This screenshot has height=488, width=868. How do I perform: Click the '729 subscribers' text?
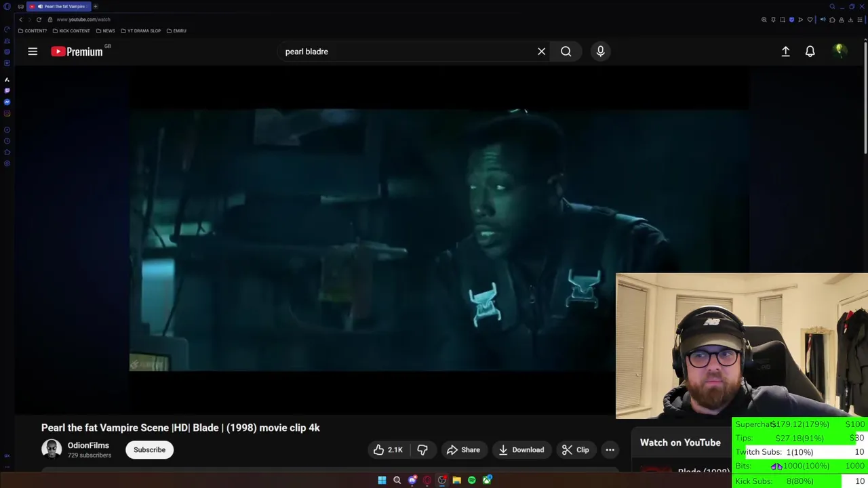pyautogui.click(x=90, y=455)
